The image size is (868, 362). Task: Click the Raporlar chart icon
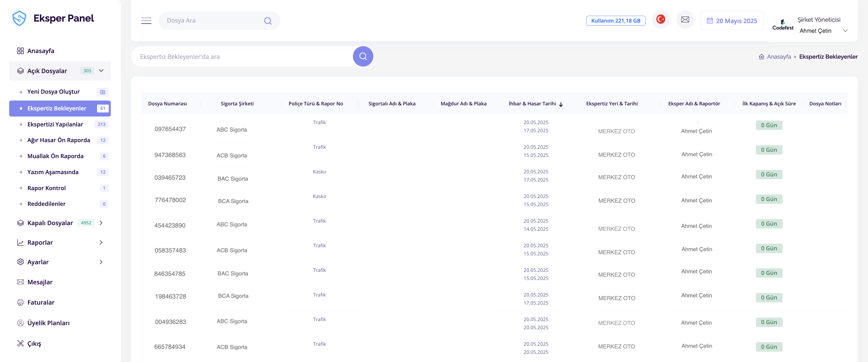(20, 242)
